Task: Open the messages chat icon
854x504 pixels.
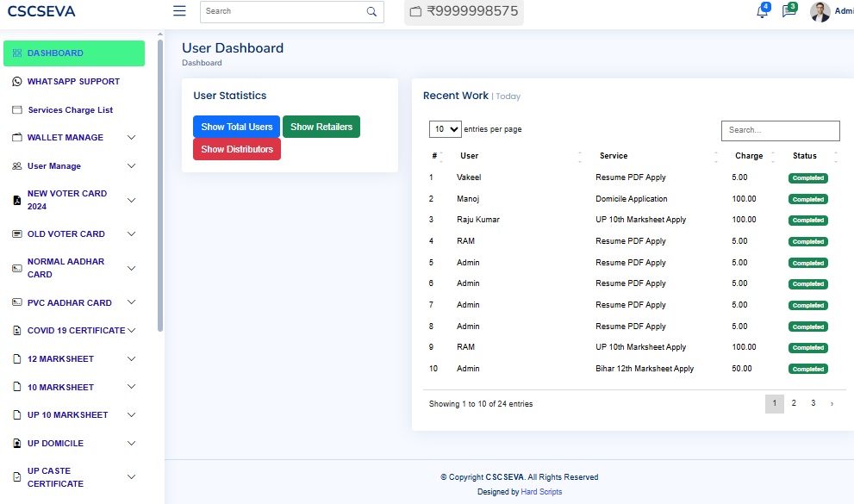Action: point(788,12)
